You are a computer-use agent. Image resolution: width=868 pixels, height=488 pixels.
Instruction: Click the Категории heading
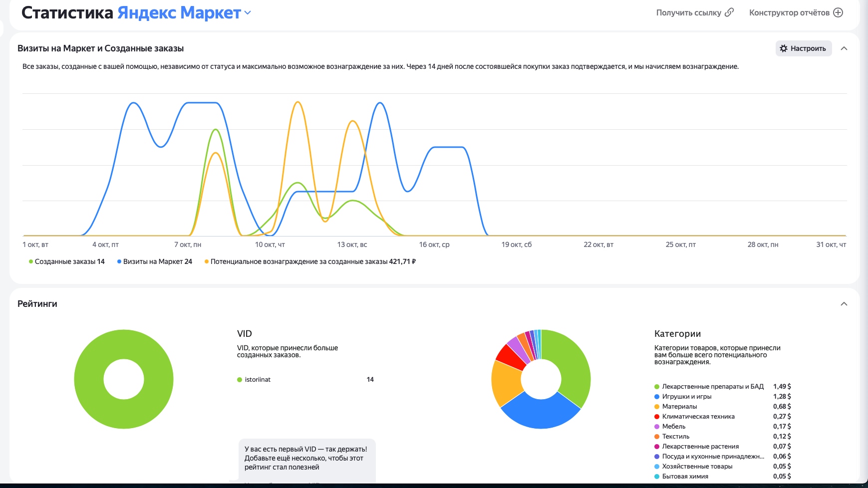coord(677,334)
